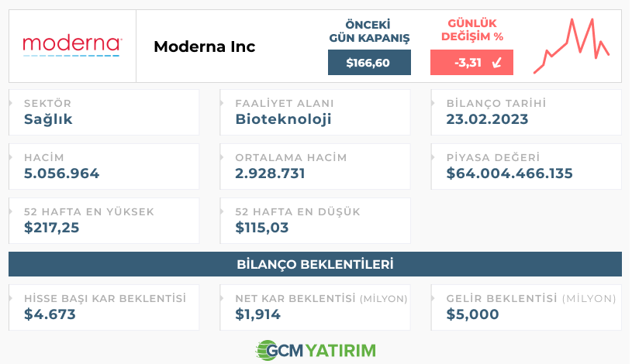Screen dimensions: 632x364
Task: Click the Moderna Inc company title
Action: pos(205,46)
